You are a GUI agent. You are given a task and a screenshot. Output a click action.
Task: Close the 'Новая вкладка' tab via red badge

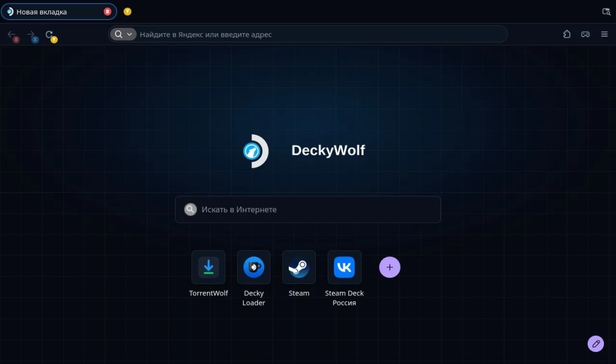click(107, 12)
